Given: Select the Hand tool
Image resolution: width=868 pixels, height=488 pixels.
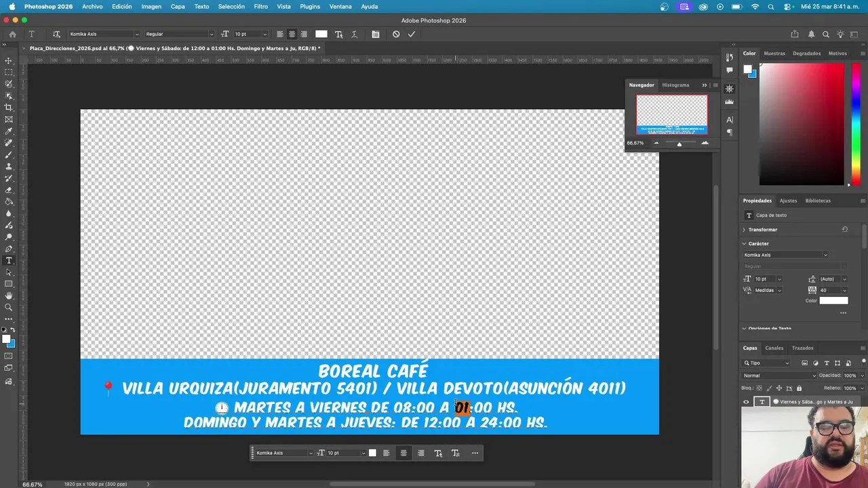Looking at the screenshot, I should point(9,296).
